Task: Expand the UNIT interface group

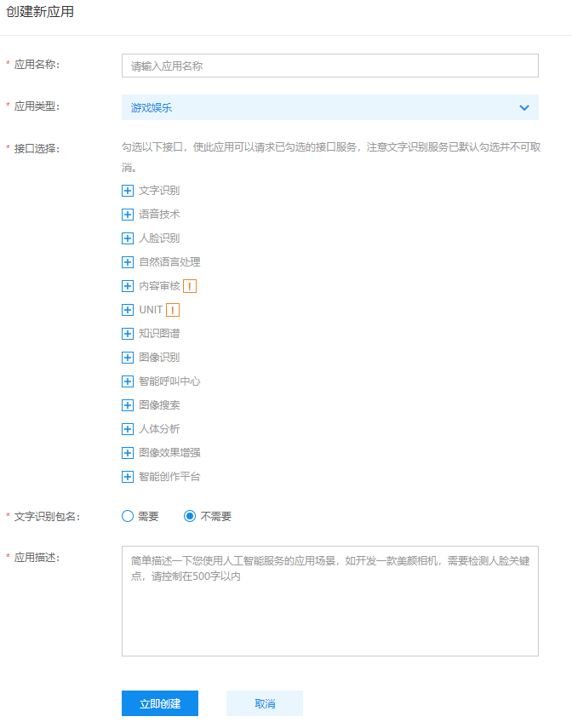Action: (128, 310)
